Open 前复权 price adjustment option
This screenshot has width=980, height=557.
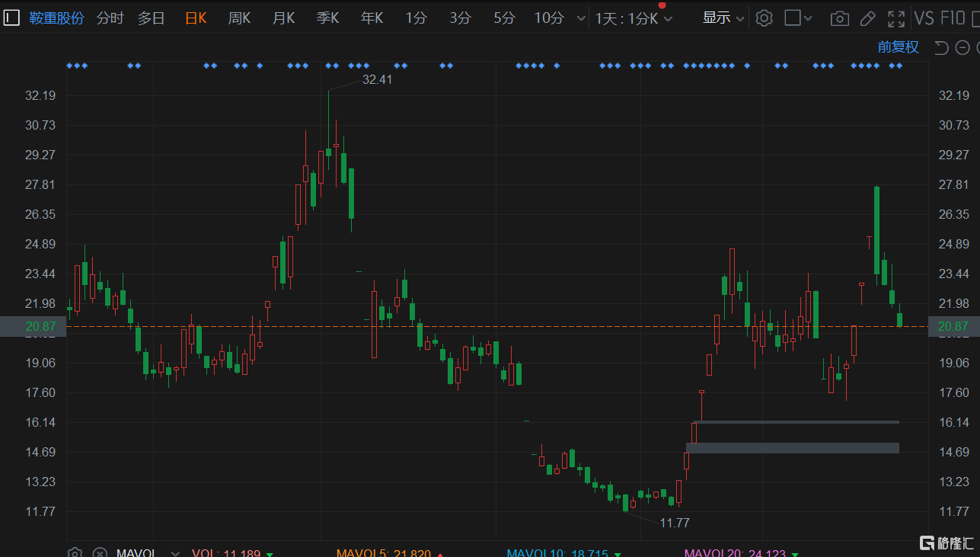click(899, 47)
